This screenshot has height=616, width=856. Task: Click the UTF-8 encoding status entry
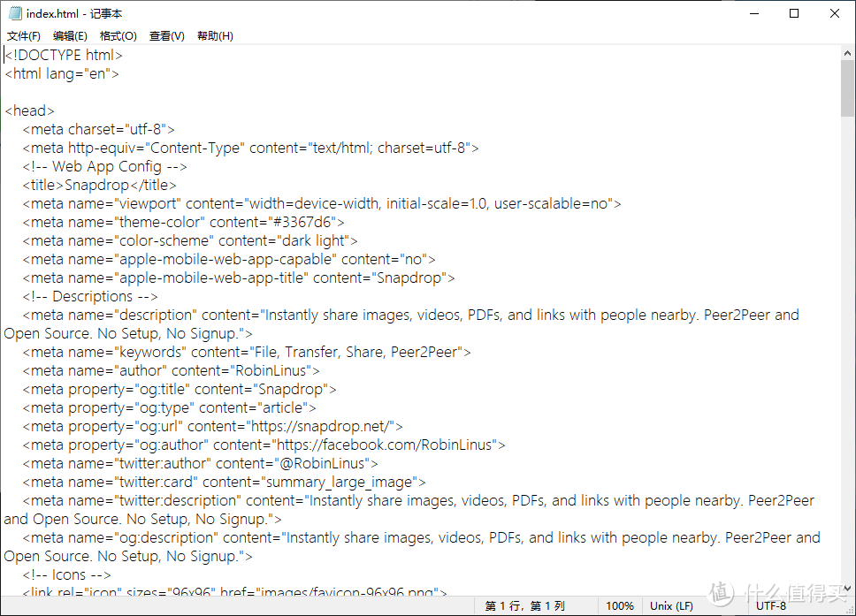coord(771,605)
